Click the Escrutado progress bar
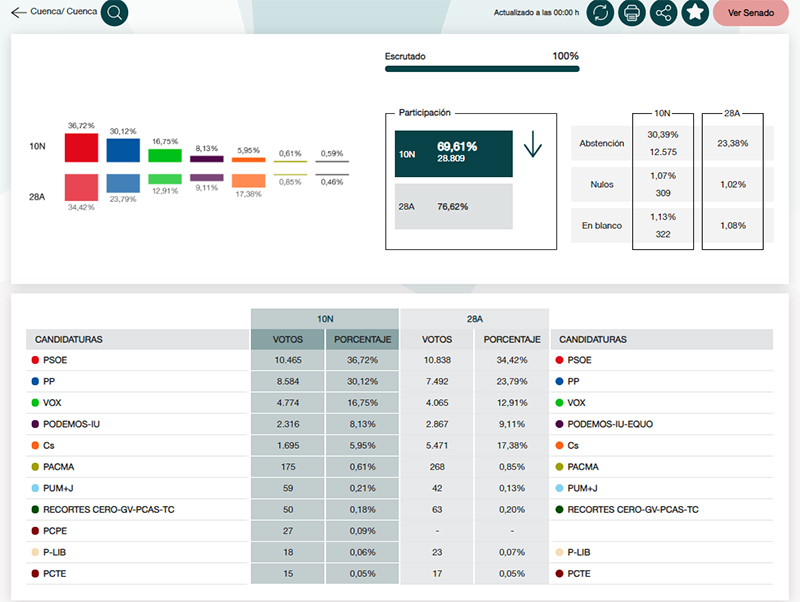Image resolution: width=800 pixels, height=602 pixels. coord(482,70)
